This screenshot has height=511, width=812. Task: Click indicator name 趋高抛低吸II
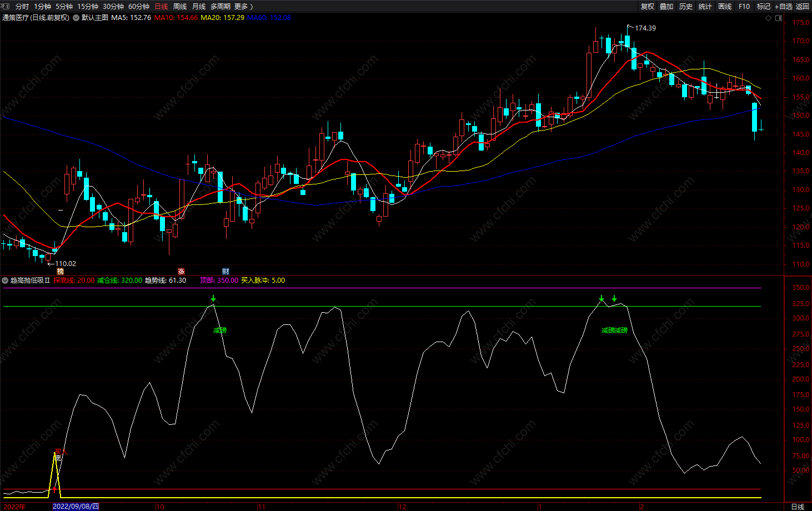coord(30,280)
